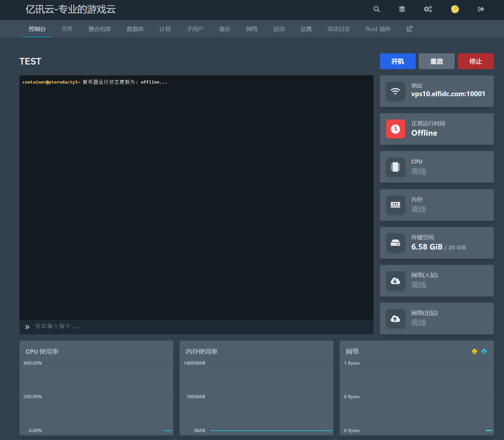Image resolution: width=504 pixels, height=440 pixels.
Task: Open the 文件 tab
Action: tap(67, 29)
